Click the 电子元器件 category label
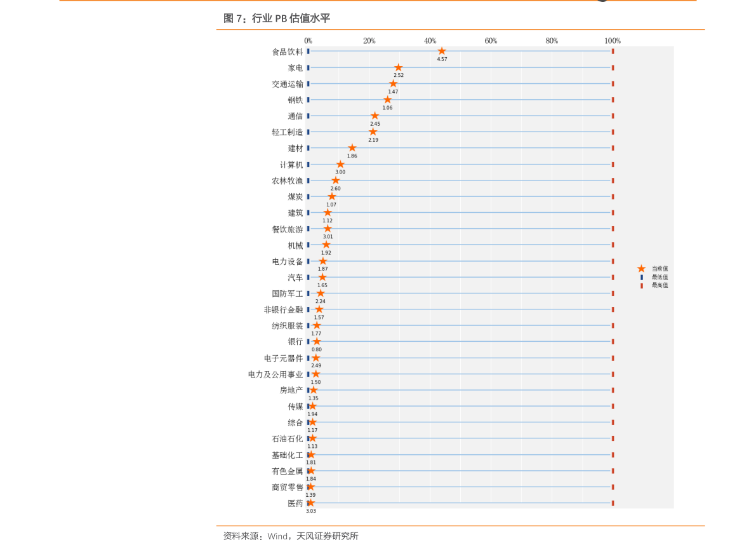The height and width of the screenshot is (554, 756). click(x=284, y=358)
